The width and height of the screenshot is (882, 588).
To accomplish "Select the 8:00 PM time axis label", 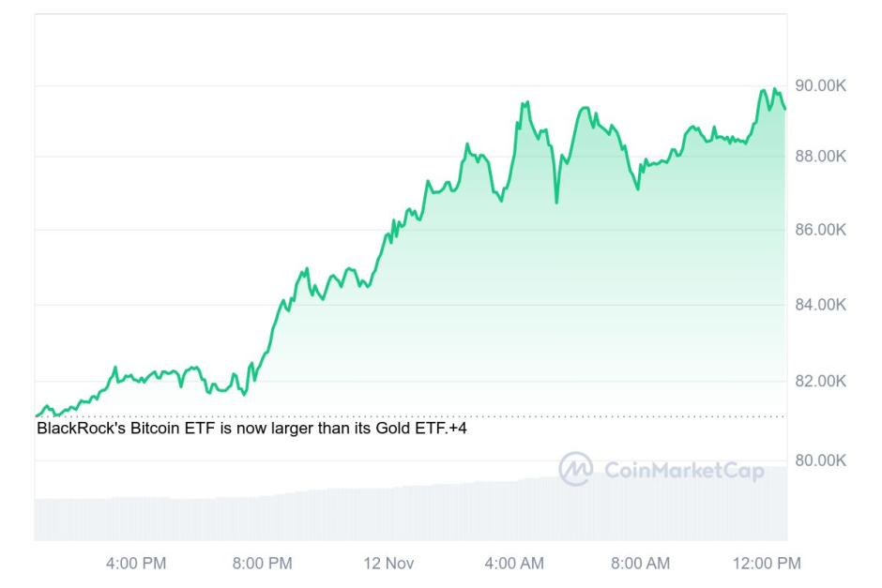I will pyautogui.click(x=262, y=564).
